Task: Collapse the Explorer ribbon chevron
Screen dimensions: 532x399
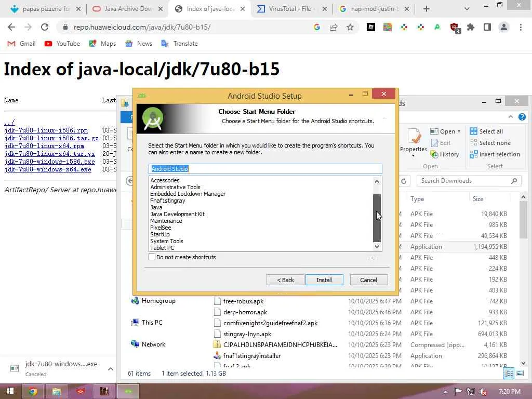Action: [511, 117]
